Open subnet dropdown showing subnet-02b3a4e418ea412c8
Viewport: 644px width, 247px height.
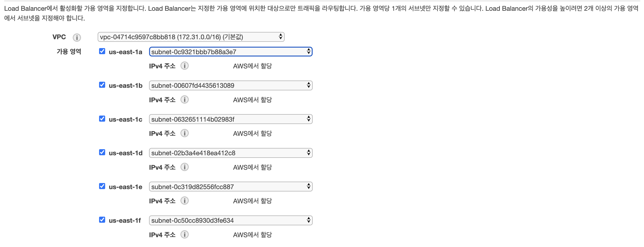pos(231,153)
